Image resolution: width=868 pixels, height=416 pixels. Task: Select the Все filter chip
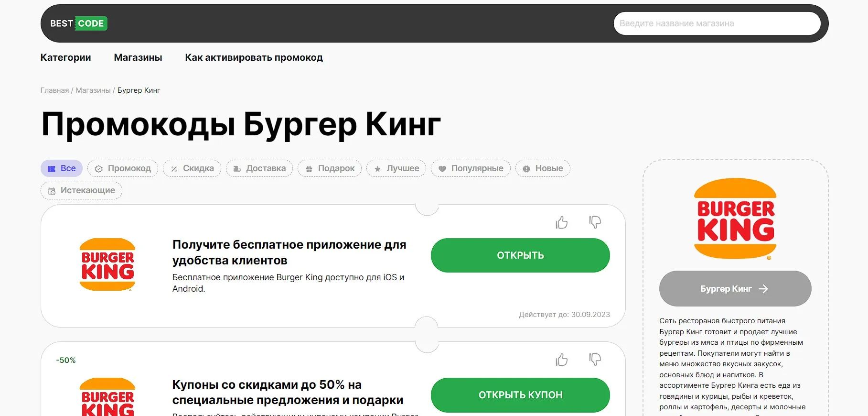point(62,168)
